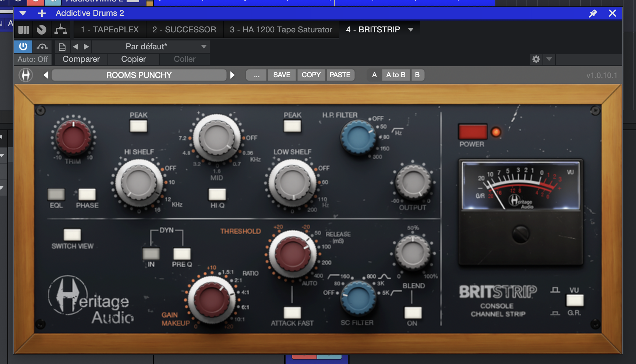Click the MID frequency knob
This screenshot has height=364, width=636.
[217, 137]
